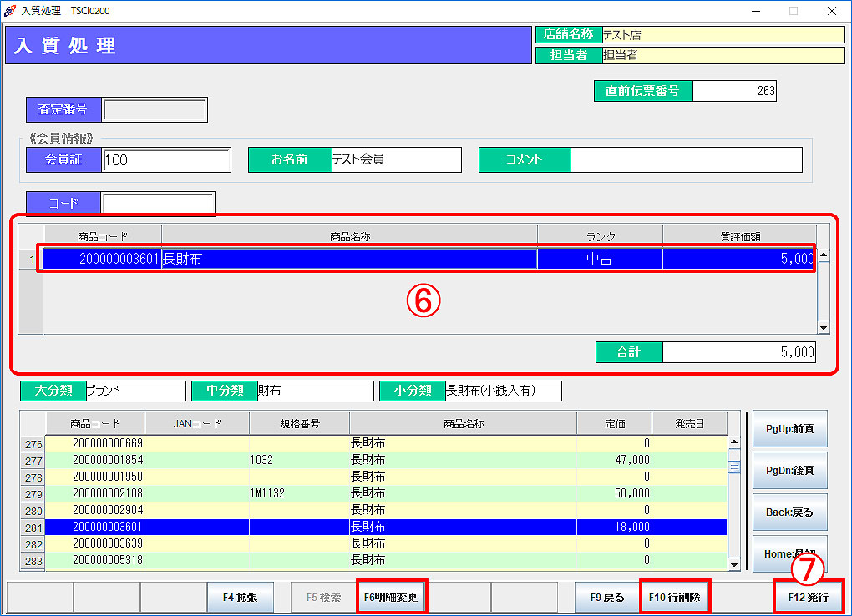Click the down arrow of the upper table scrollbar
The image size is (852, 616).
(824, 328)
